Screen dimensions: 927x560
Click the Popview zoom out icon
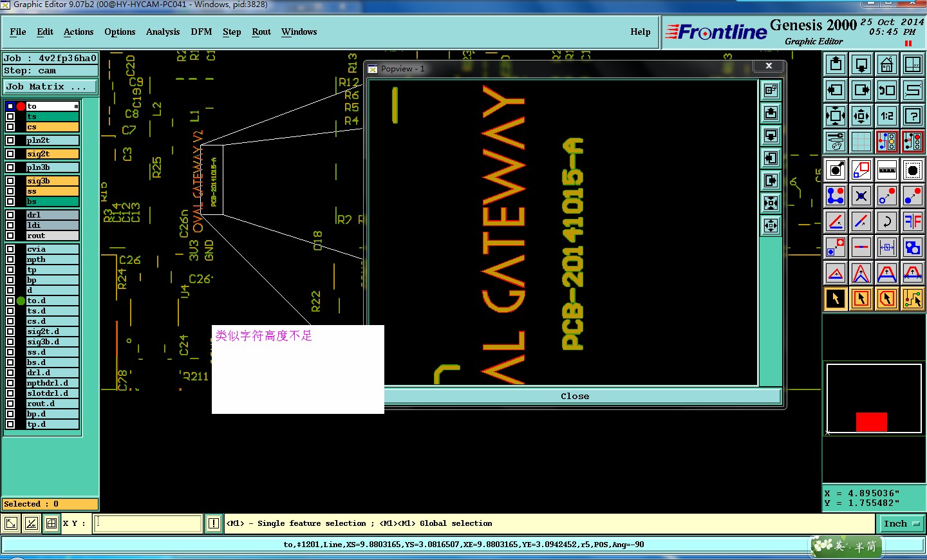click(771, 226)
